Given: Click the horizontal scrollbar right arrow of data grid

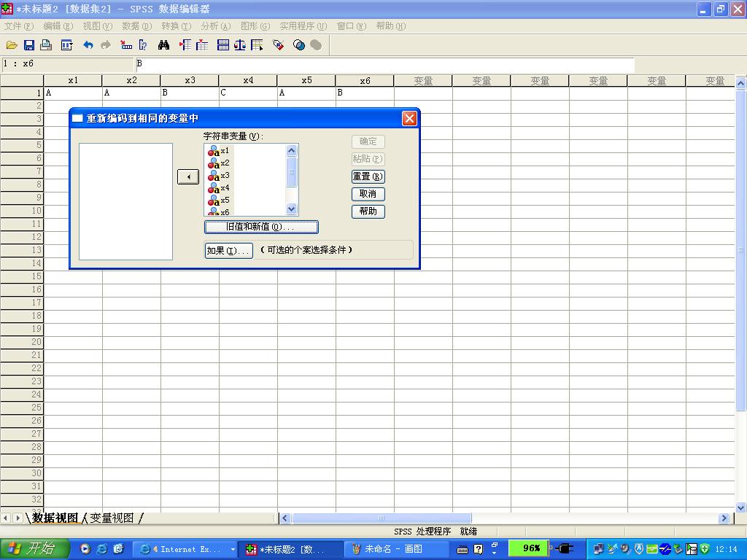Looking at the screenshot, I should 724,518.
